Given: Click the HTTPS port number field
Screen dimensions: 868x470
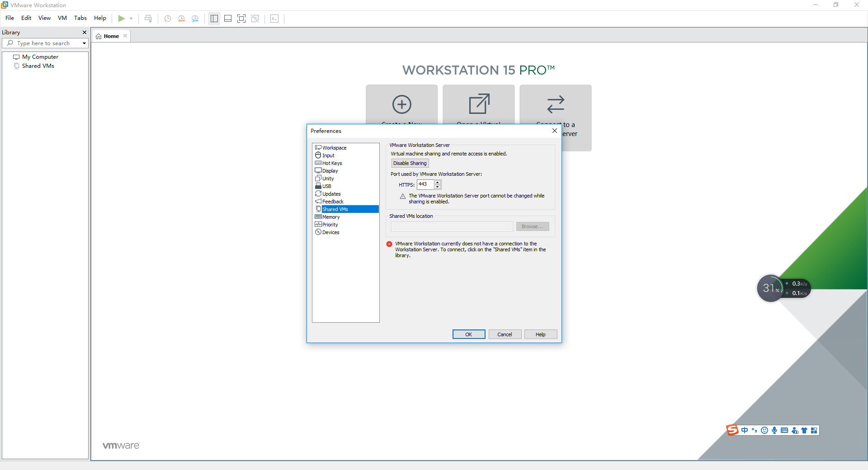Looking at the screenshot, I should point(425,184).
